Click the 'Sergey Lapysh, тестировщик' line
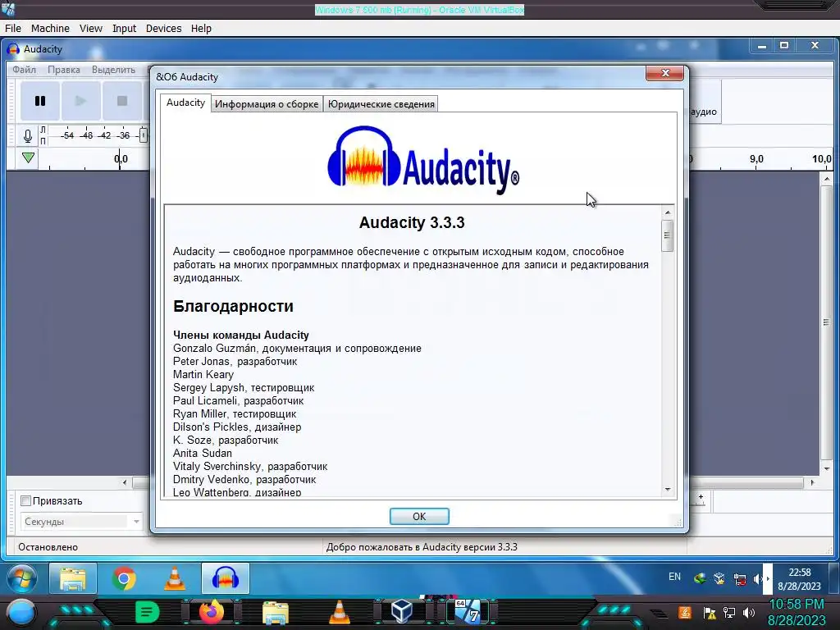Image resolution: width=840 pixels, height=630 pixels. click(244, 388)
